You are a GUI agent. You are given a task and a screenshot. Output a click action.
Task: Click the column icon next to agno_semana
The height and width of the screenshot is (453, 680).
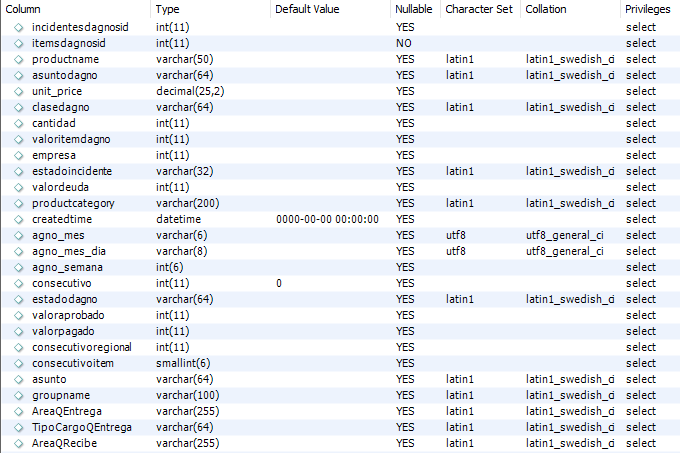[x=18, y=267]
